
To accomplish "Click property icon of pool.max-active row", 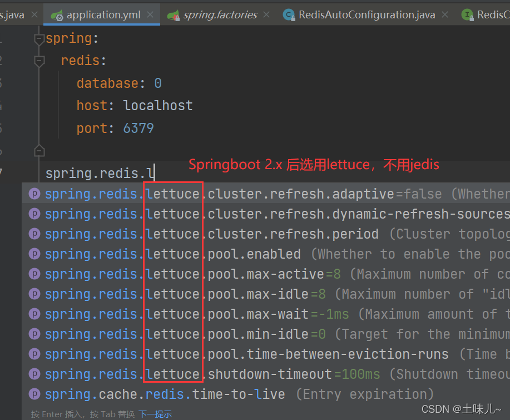I will [34, 274].
